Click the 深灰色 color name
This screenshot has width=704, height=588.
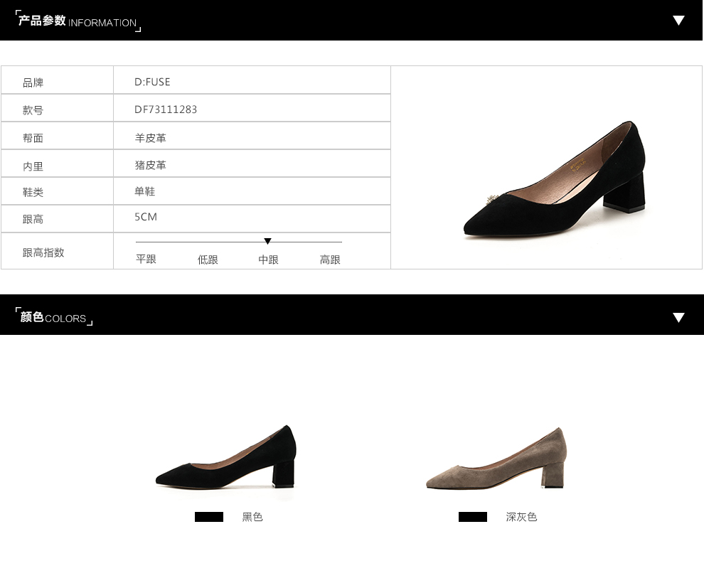[521, 517]
